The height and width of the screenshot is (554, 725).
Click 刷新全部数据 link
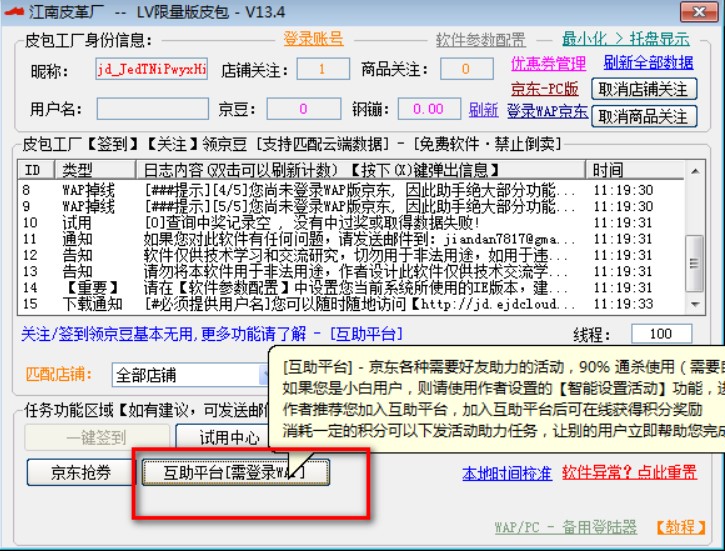(648, 62)
